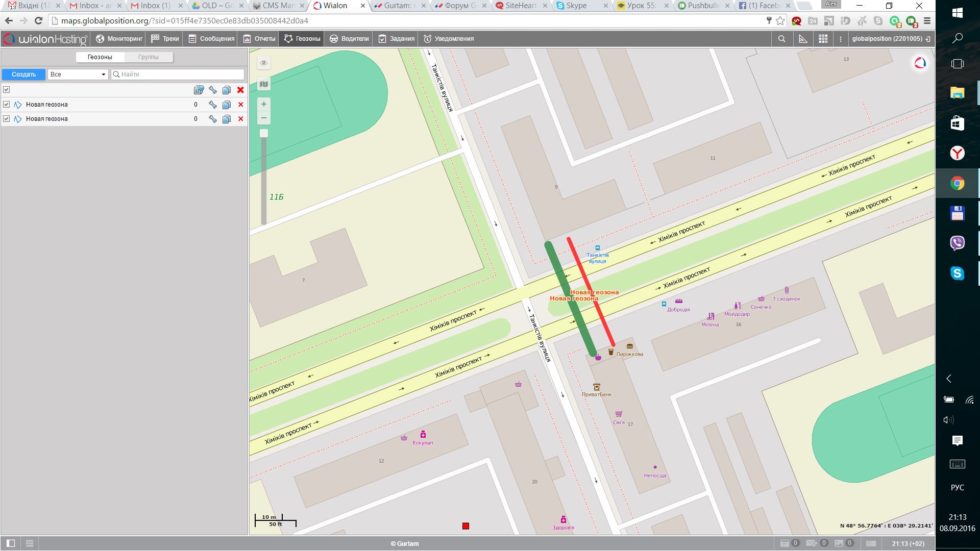
Task: Expand the Все filter dropdown
Action: pos(78,74)
